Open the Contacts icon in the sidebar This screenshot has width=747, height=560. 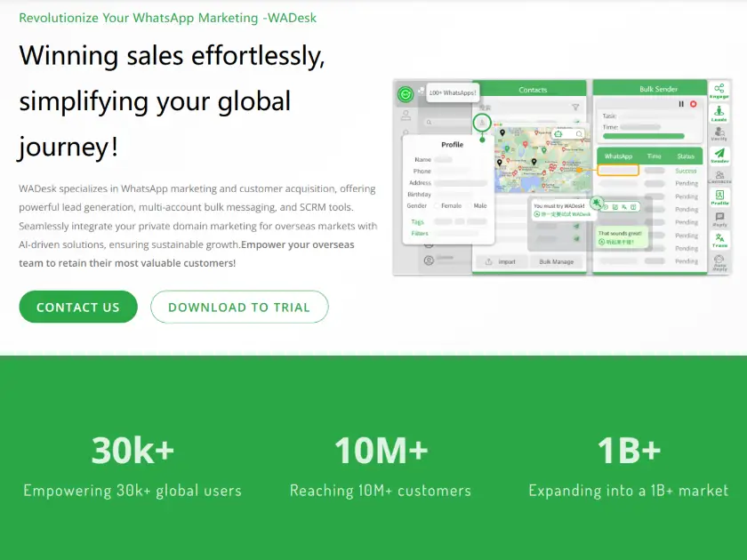[720, 172]
